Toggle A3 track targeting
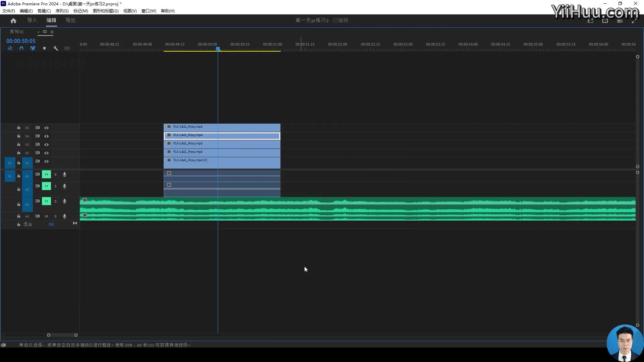The image size is (644, 362). (27, 204)
